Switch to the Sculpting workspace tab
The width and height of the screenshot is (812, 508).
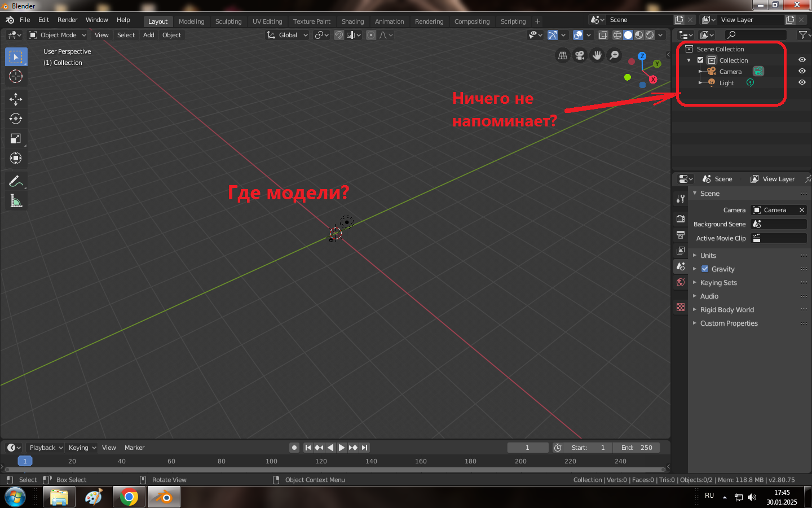point(228,21)
